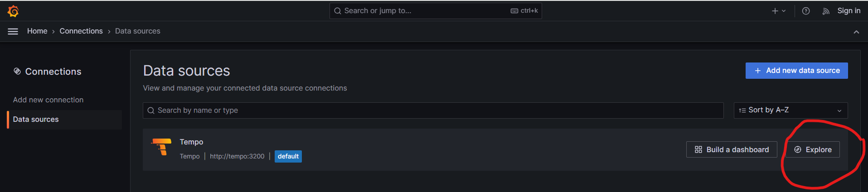Expand the Sort by A–Z dropdown
868x192 pixels.
[790, 110]
